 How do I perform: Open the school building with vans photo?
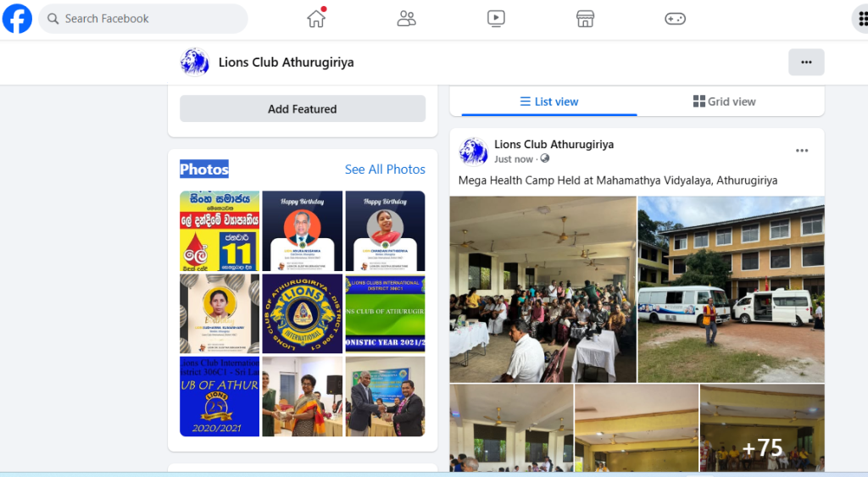click(731, 290)
